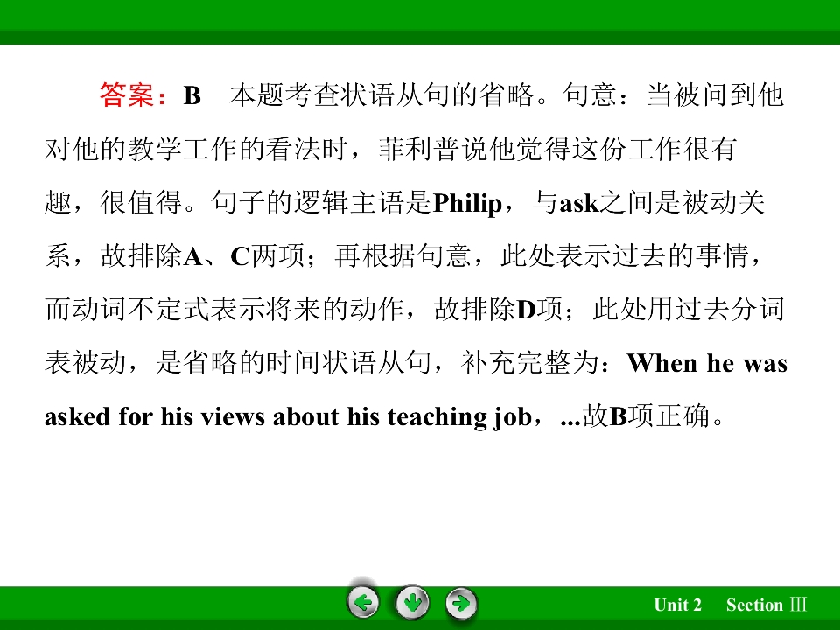Click the text 故排除D项
Image resolution: width=840 pixels, height=630 pixels.
click(497, 309)
